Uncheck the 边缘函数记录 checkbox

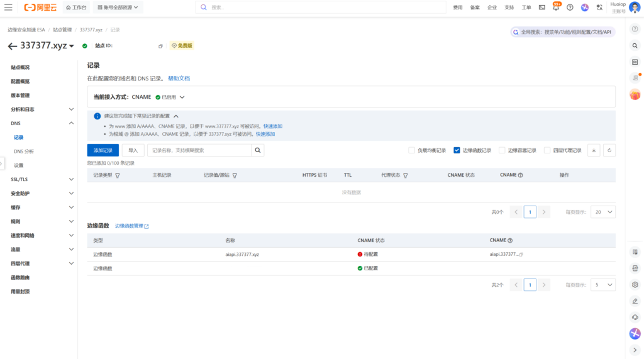(457, 150)
